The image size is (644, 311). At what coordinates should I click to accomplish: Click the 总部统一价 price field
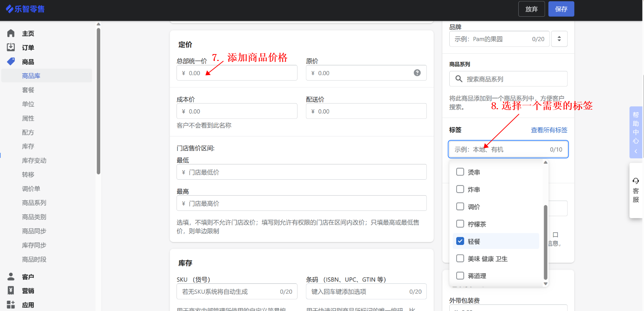point(237,73)
